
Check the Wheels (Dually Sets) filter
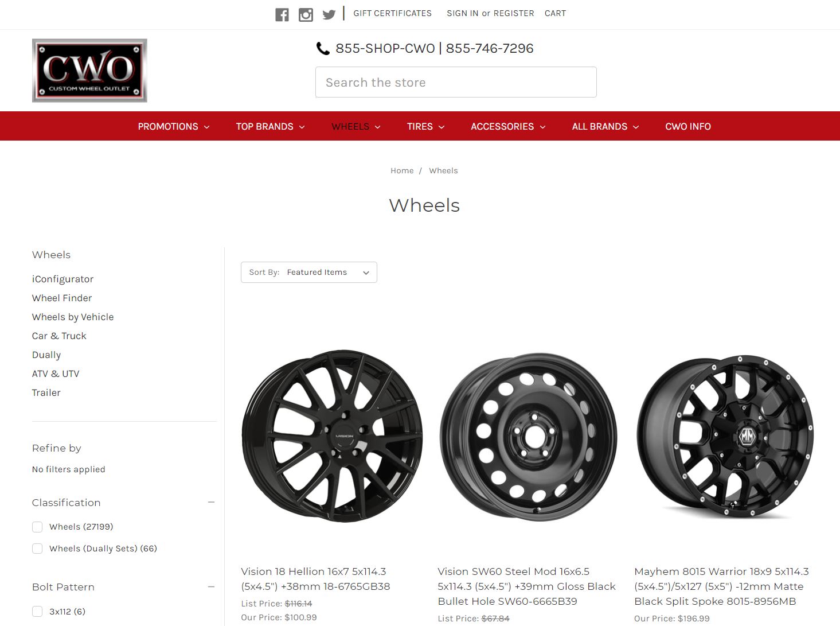(37, 549)
